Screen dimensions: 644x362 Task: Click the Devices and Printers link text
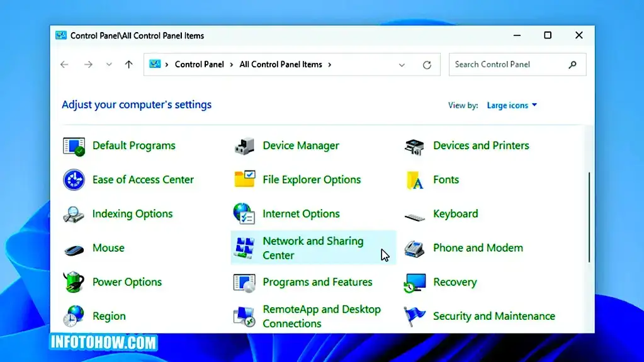click(x=481, y=145)
